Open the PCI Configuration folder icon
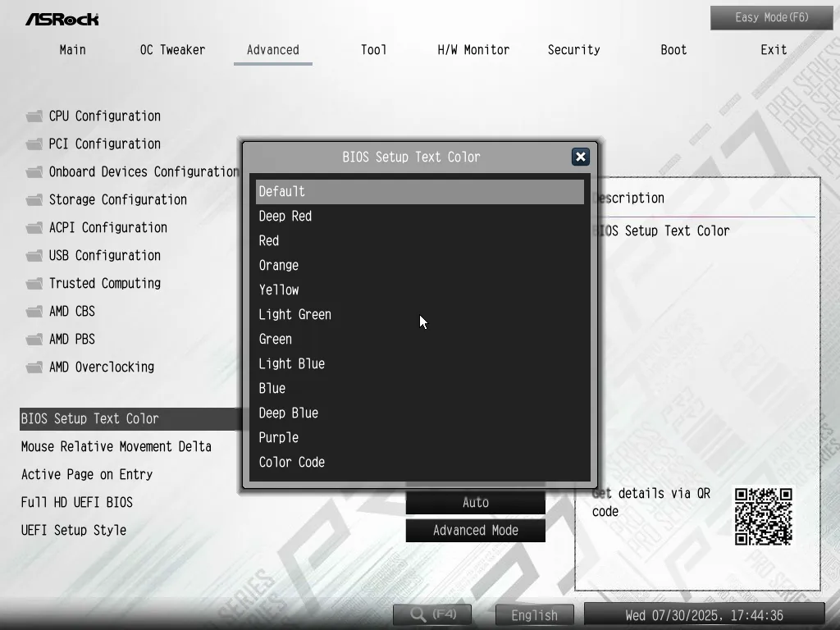The width and height of the screenshot is (840, 630). click(x=34, y=144)
